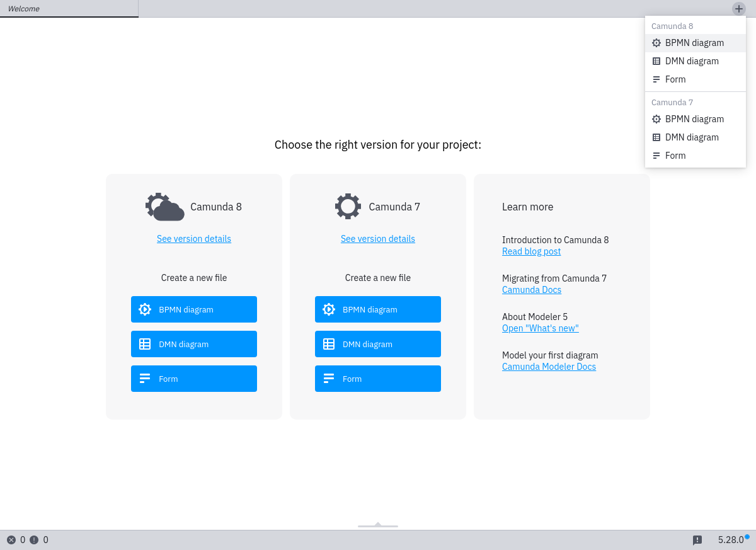
Task: Open Camunda Docs migration link
Action: 532,290
